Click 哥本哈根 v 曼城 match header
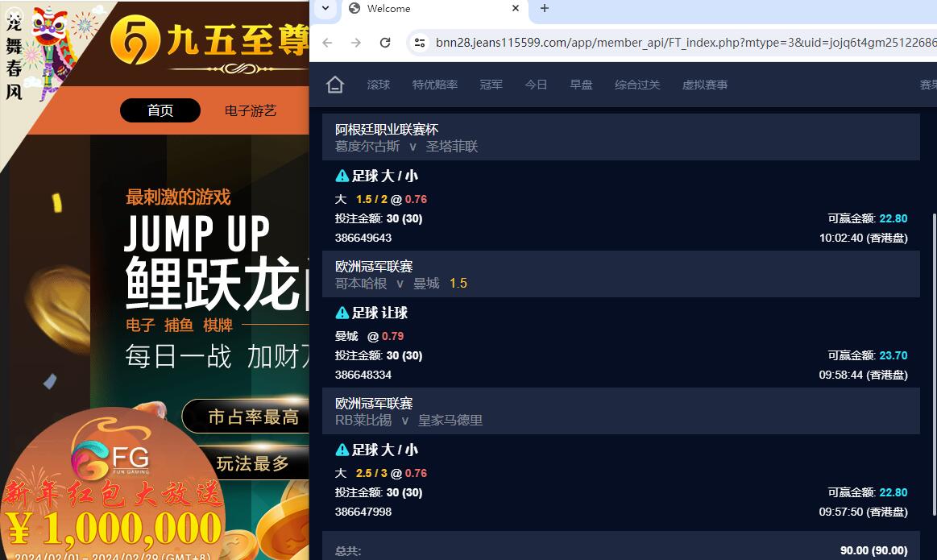937x560 pixels. click(x=621, y=274)
